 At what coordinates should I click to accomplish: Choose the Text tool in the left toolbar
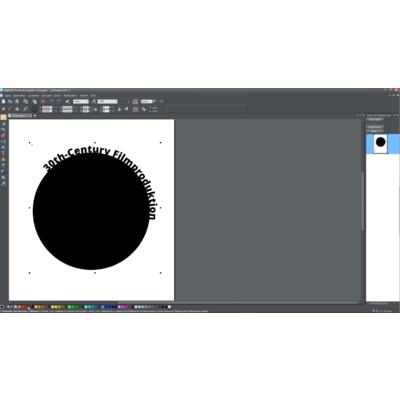coord(3,153)
